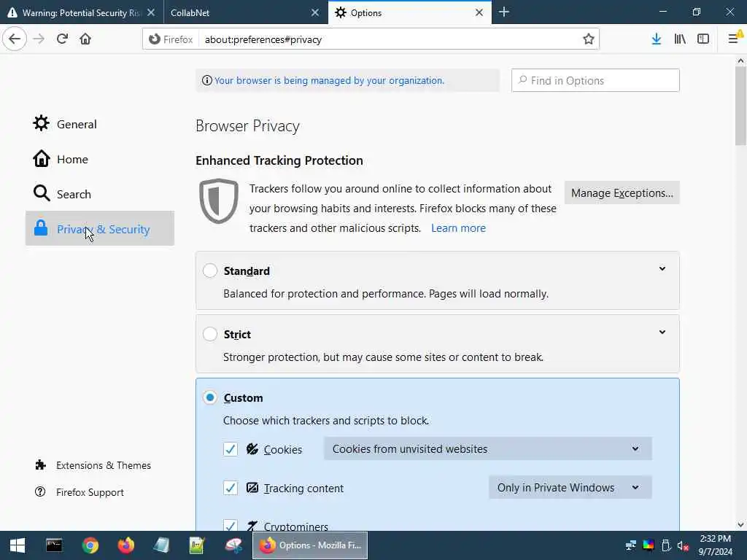Expand the Strict section chevron
The width and height of the screenshot is (747, 560).
tap(662, 332)
